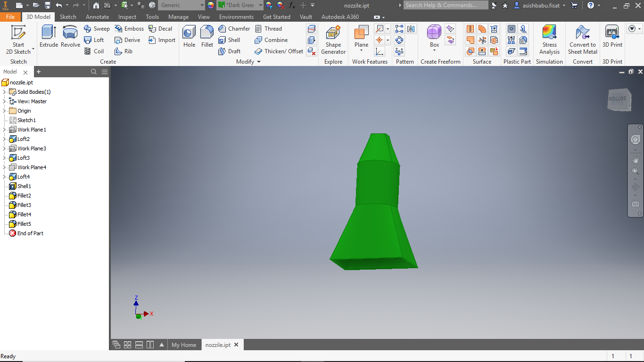Screen dimensions: 644x362
Task: Switch to the Environments tab
Action: point(236,16)
